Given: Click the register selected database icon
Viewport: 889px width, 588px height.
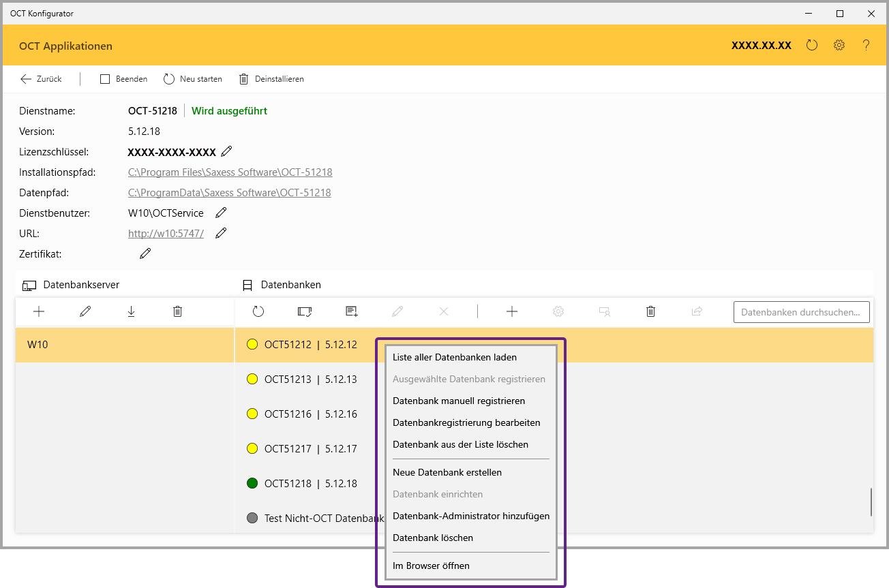Looking at the screenshot, I should point(305,311).
